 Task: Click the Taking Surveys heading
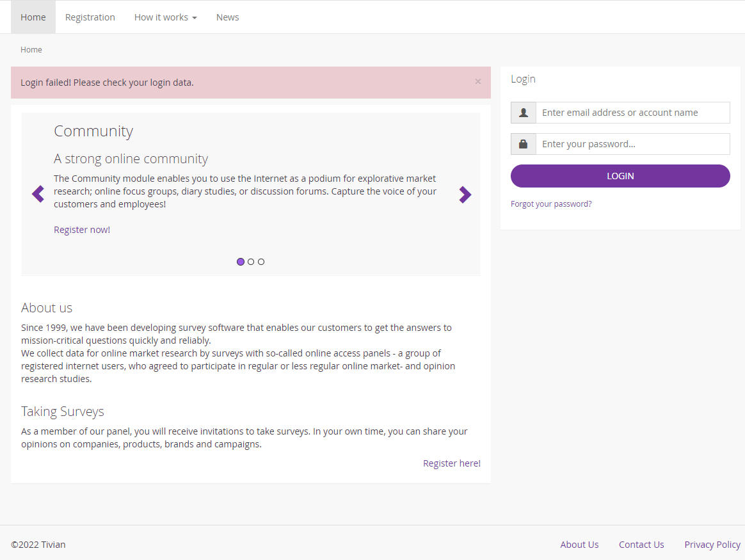coord(62,412)
